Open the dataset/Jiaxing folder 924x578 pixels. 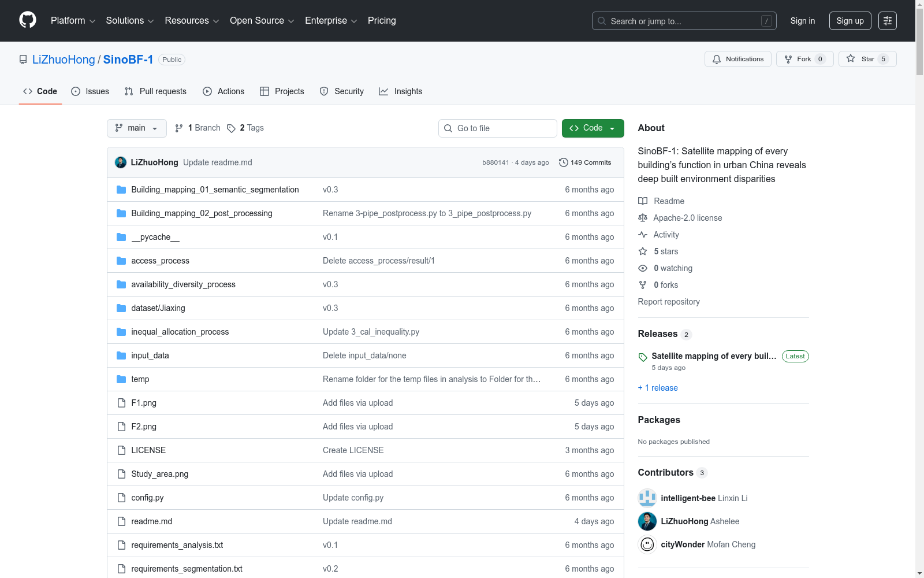pos(158,308)
